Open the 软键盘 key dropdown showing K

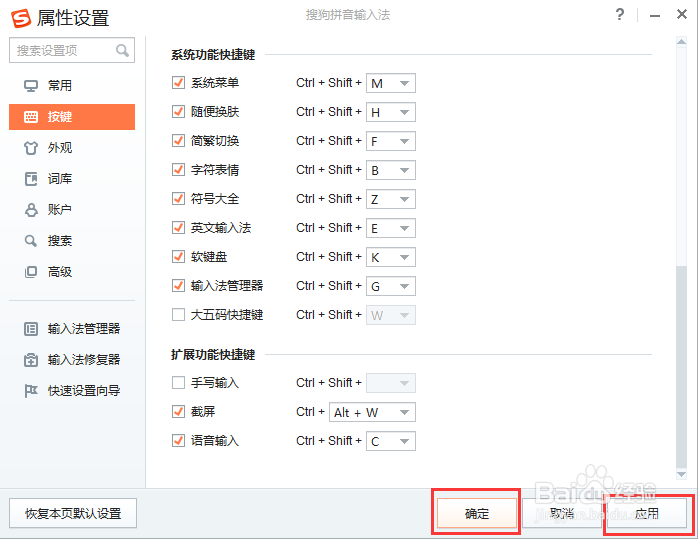pos(391,257)
